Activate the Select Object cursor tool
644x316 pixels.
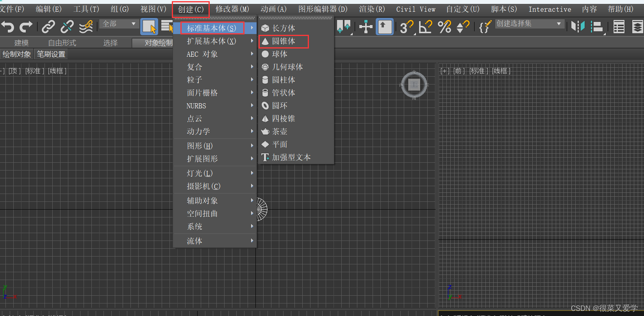click(149, 27)
